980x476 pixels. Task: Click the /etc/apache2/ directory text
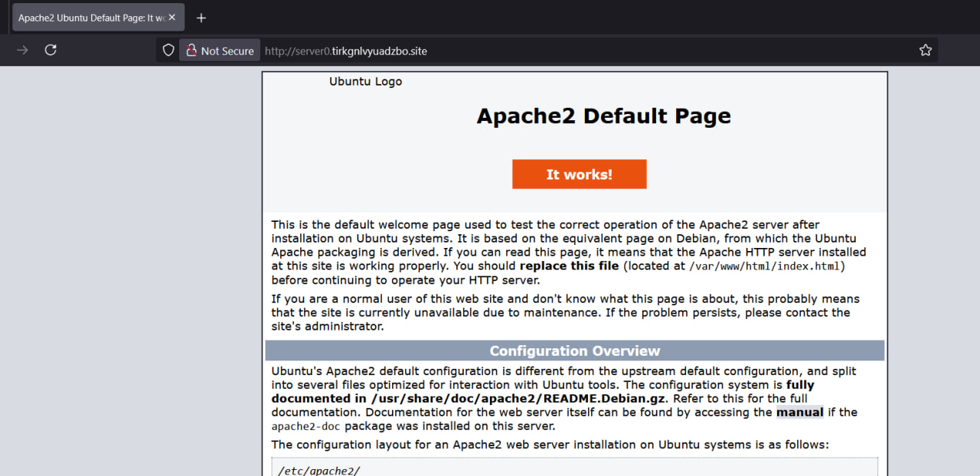[318, 470]
